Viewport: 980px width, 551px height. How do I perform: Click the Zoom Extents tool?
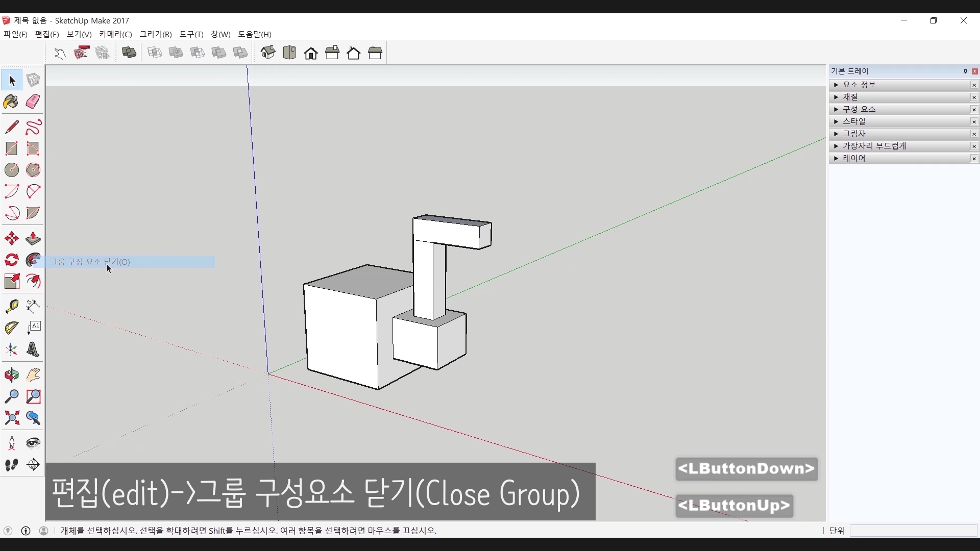(x=12, y=418)
